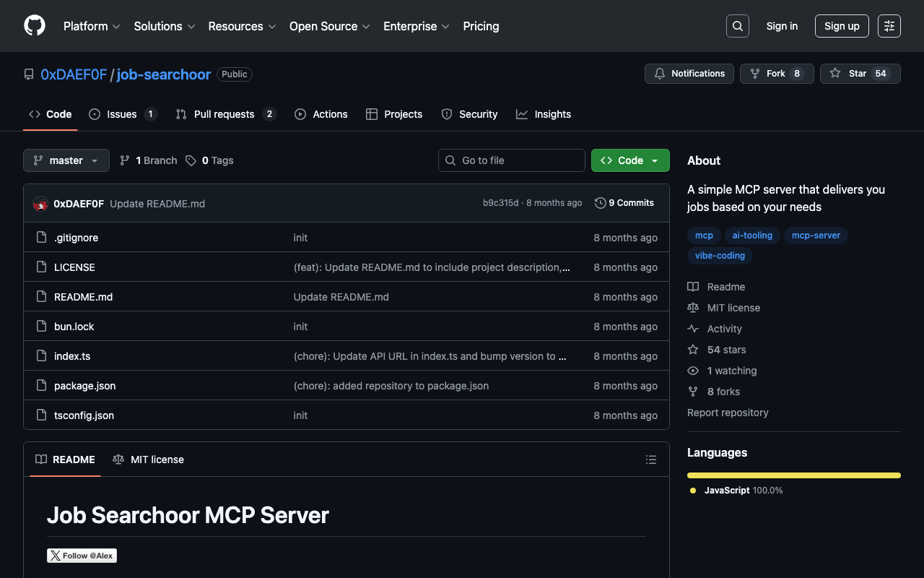Screen dimensions: 924x578
Task: Expand the master branch dropdown
Action: click(x=66, y=160)
